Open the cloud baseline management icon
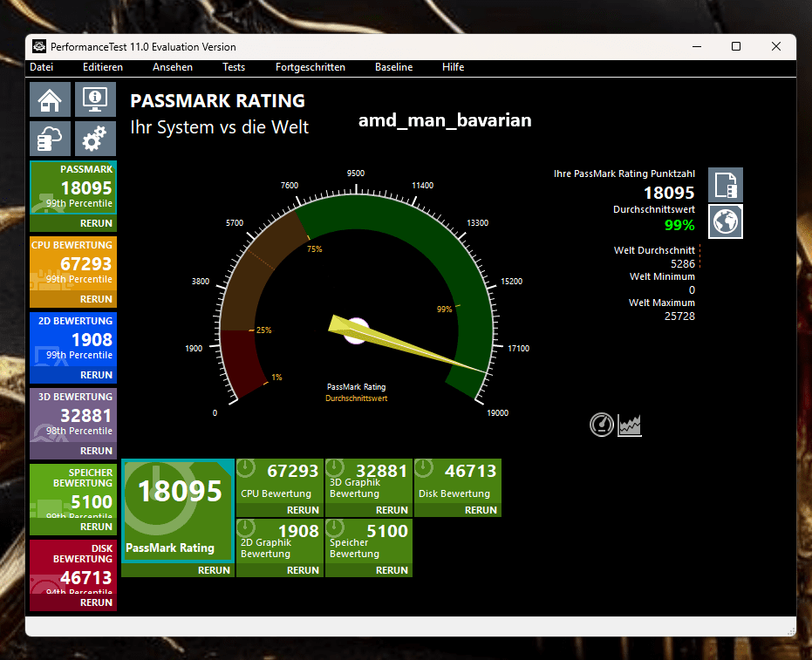Screen dimensions: 812x660 (x=50, y=139)
